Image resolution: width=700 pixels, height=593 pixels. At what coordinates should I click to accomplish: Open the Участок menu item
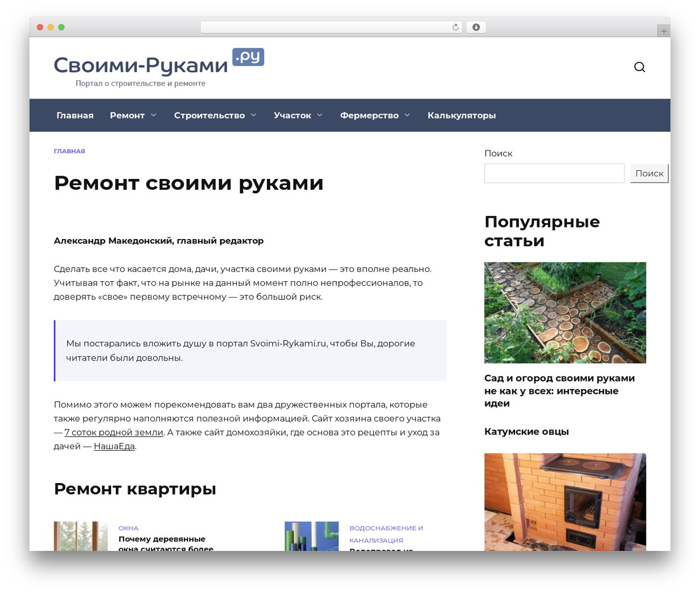(x=293, y=115)
